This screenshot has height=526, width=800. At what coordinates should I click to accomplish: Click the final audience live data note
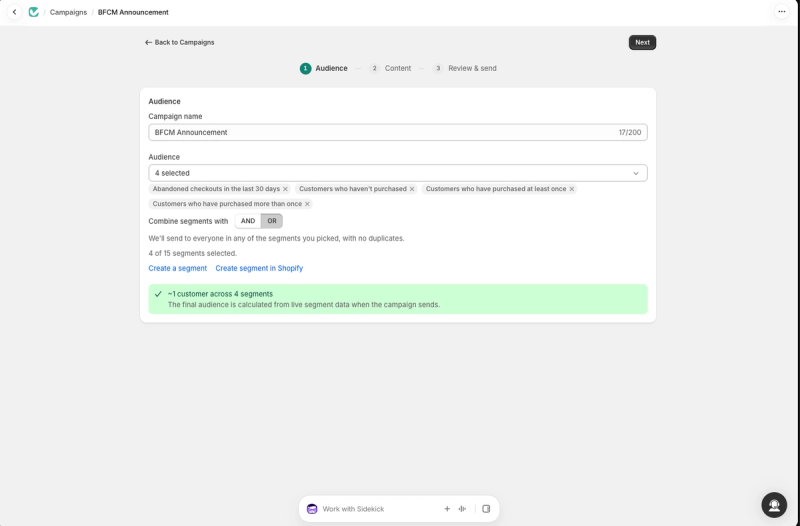304,305
